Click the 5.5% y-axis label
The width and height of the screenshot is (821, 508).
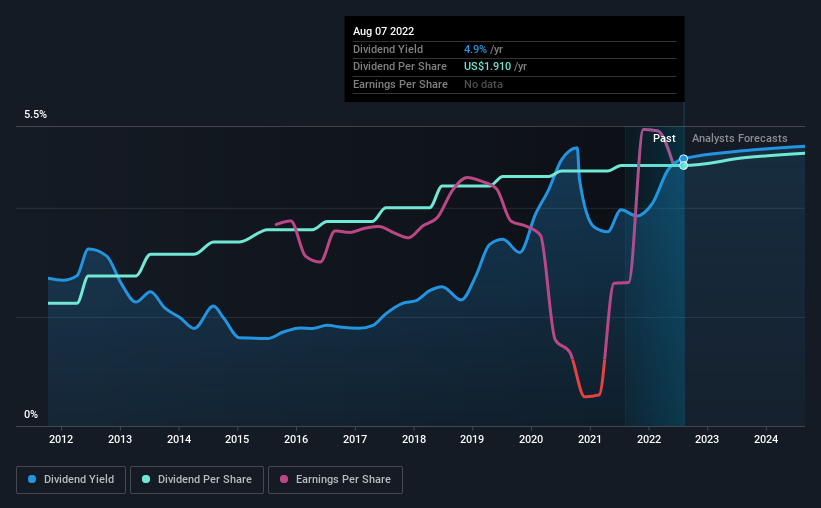click(x=35, y=114)
